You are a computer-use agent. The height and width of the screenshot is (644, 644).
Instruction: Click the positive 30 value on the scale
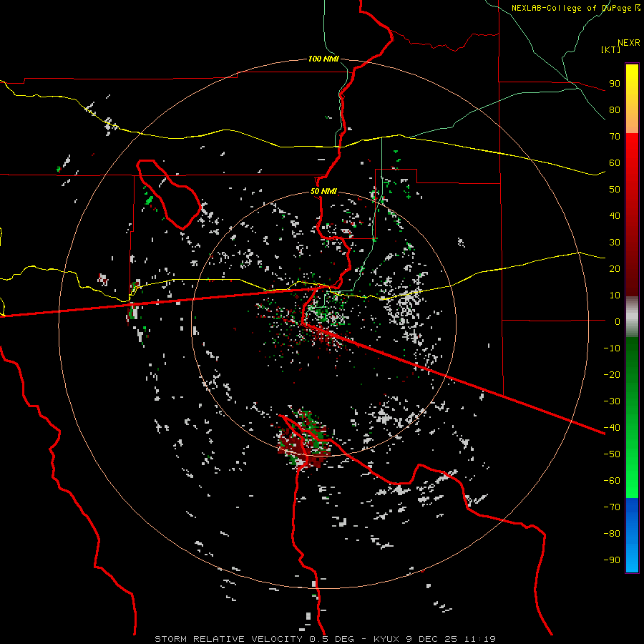pos(615,243)
